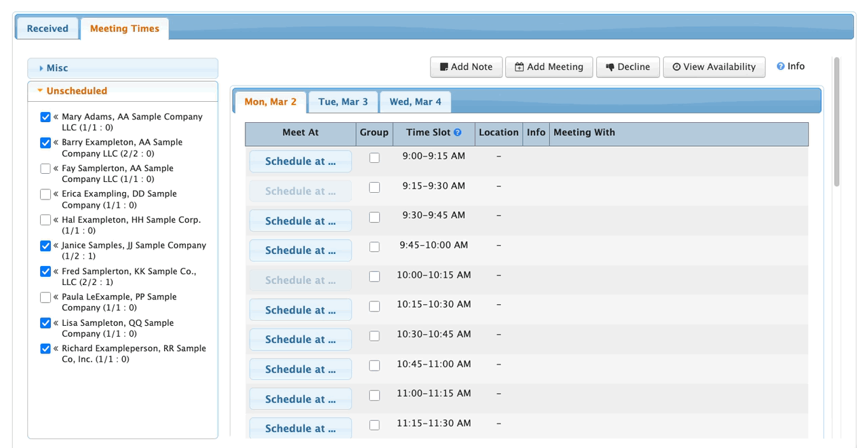Click the Decline button
The height and width of the screenshot is (448, 868).
click(x=628, y=67)
